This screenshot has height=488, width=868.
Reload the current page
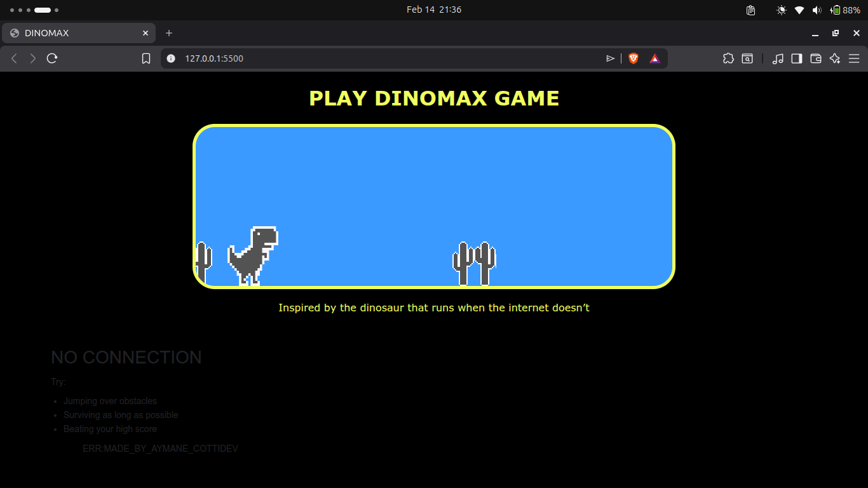[52, 58]
